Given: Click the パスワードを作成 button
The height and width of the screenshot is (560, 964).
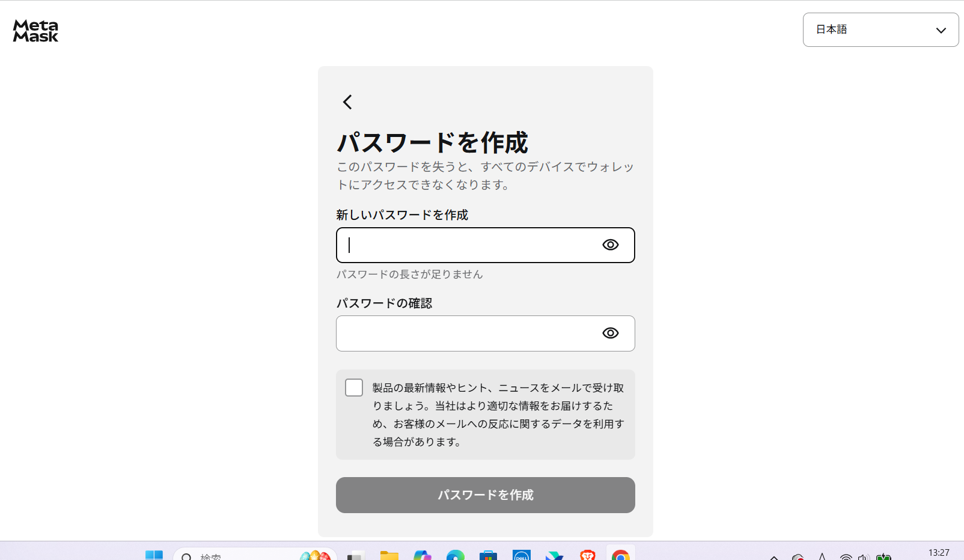Looking at the screenshot, I should coord(485,495).
